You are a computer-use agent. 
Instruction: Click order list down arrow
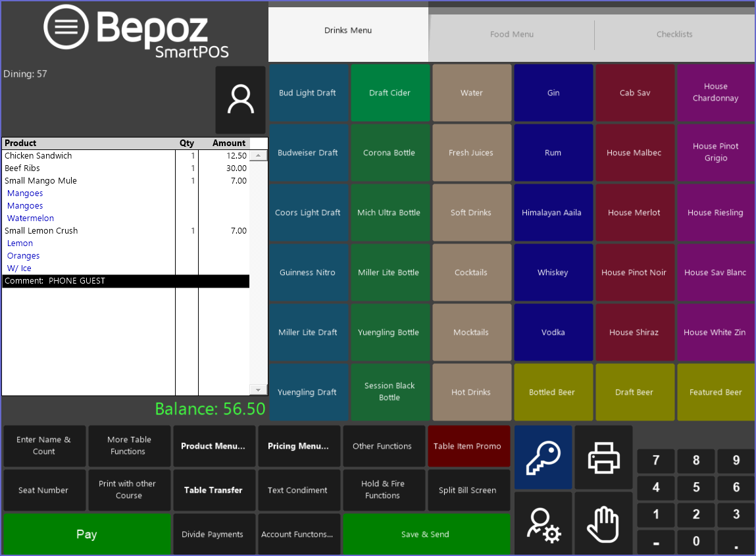click(x=259, y=390)
